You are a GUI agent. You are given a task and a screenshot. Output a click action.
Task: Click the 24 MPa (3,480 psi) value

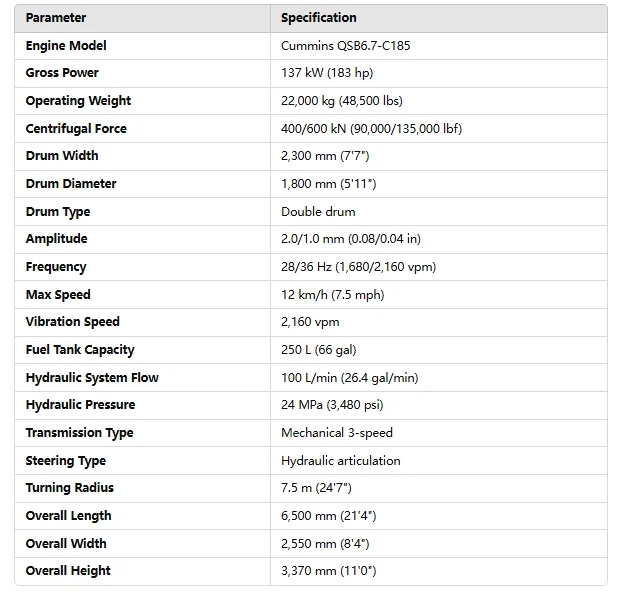(332, 405)
